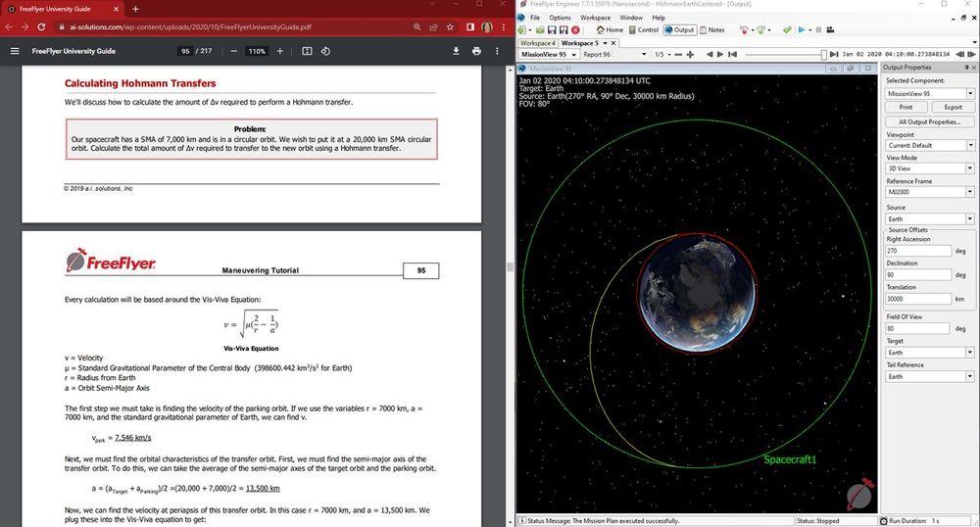Open the Tail Reference dropdown
The width and height of the screenshot is (980, 527).
[x=970, y=376]
